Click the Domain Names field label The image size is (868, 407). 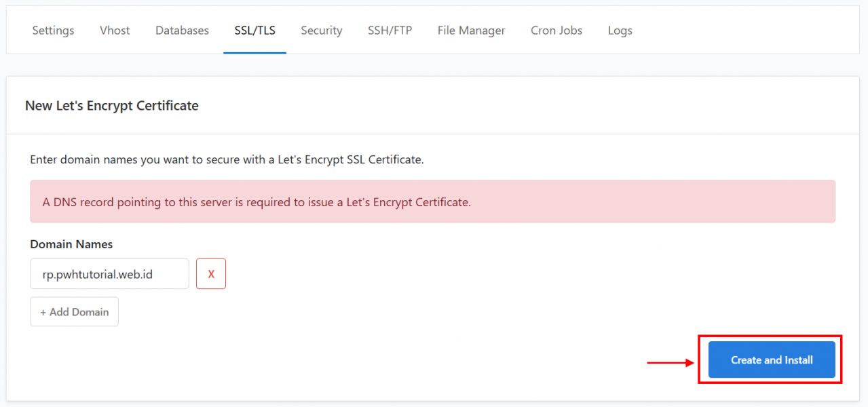(x=71, y=244)
